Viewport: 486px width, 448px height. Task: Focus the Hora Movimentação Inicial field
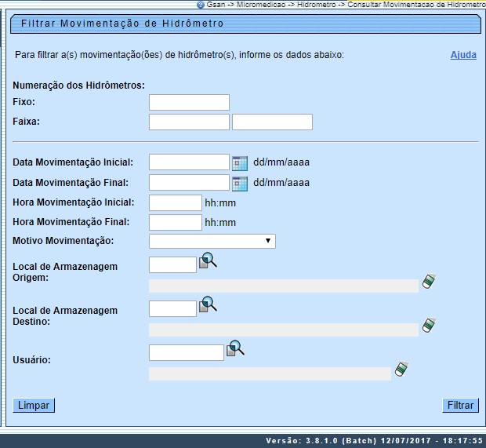coord(175,203)
